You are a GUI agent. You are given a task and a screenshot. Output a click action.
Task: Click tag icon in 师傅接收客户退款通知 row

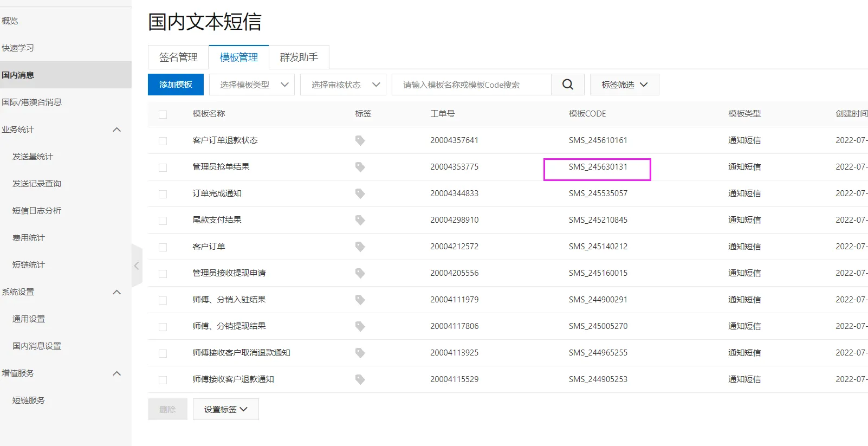pos(360,379)
